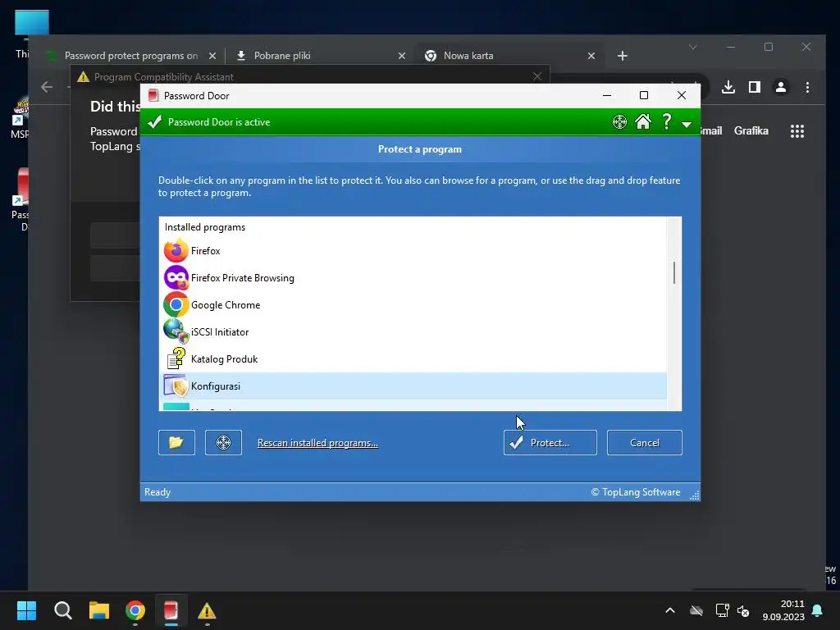Open the Help question mark icon
This screenshot has width=840, height=630.
pyautogui.click(x=666, y=121)
